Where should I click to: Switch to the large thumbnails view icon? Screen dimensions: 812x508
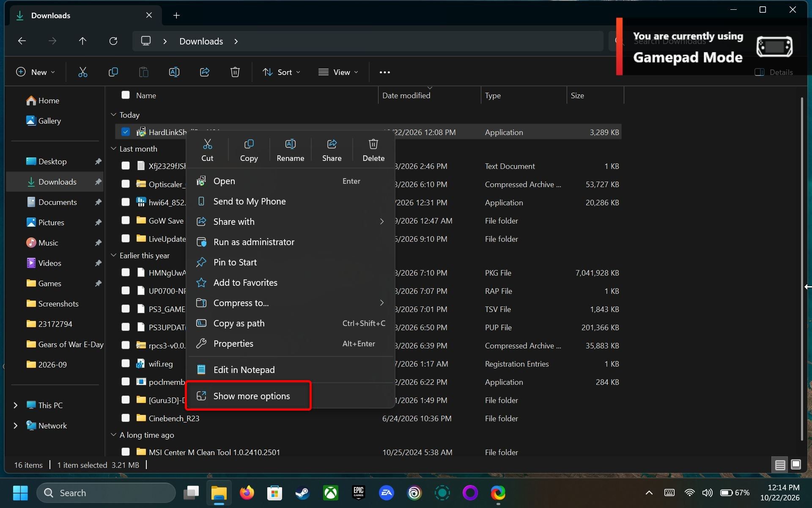click(x=796, y=464)
